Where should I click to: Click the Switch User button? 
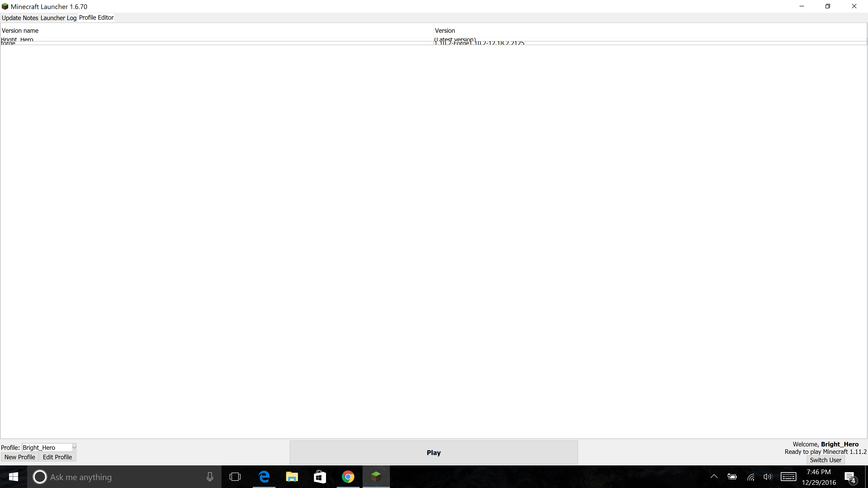[826, 460]
